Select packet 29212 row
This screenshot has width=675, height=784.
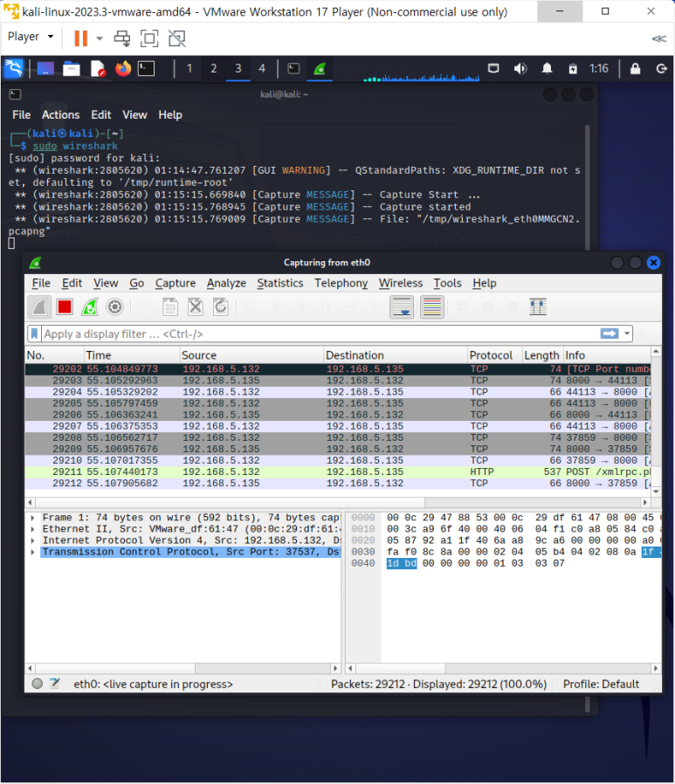tap(338, 484)
